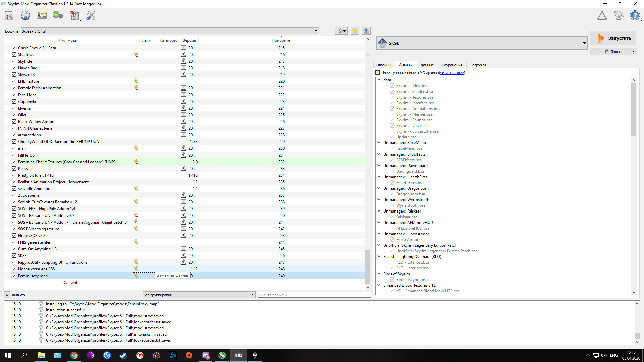
Task: Open the Help question mark icon
Action: coord(635,15)
